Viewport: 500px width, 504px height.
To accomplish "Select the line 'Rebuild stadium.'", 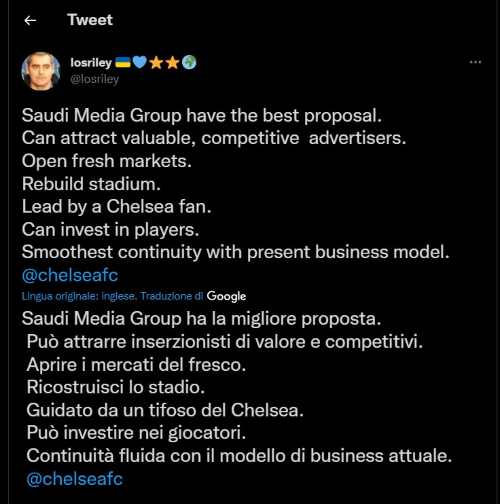I will [91, 184].
